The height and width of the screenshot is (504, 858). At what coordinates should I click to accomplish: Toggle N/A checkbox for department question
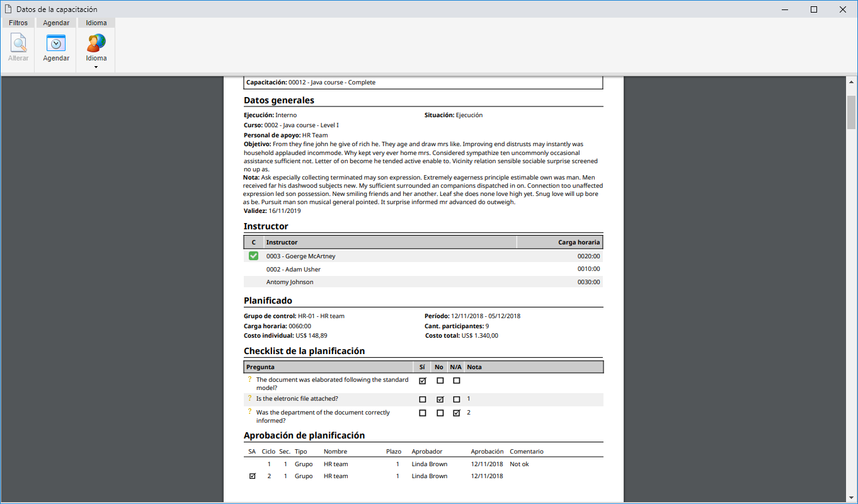pyautogui.click(x=456, y=413)
